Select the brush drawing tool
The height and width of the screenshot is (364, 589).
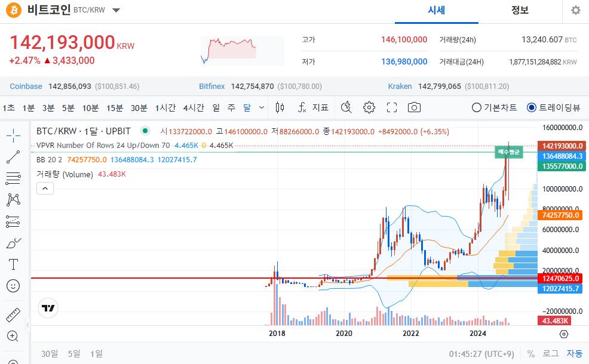(13, 243)
